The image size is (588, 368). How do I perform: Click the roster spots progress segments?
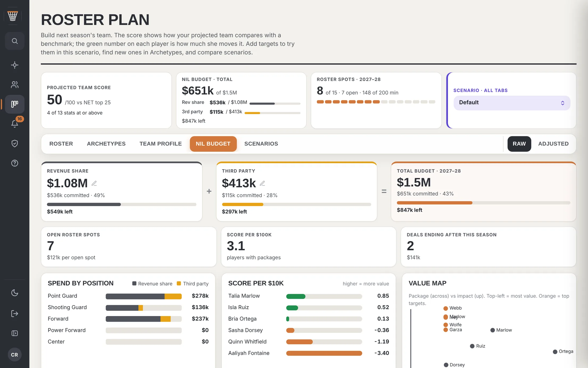click(376, 102)
